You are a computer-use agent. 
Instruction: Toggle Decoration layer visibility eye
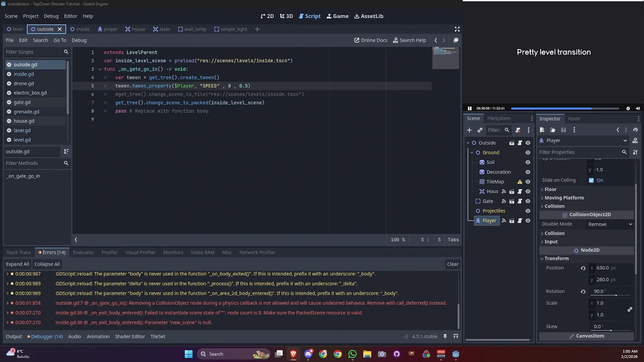tap(528, 172)
